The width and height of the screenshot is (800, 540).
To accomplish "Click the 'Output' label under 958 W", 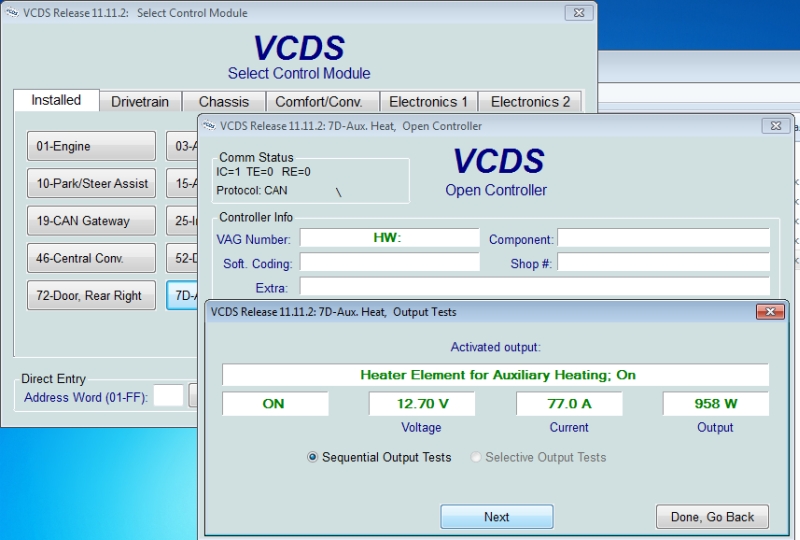I will click(x=715, y=427).
